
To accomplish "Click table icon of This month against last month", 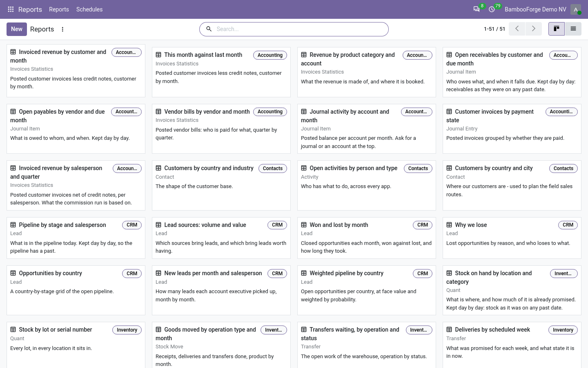I will coord(158,55).
